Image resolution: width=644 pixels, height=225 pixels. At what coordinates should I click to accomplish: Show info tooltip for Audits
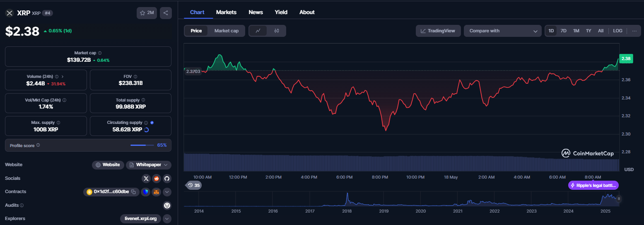point(22,205)
